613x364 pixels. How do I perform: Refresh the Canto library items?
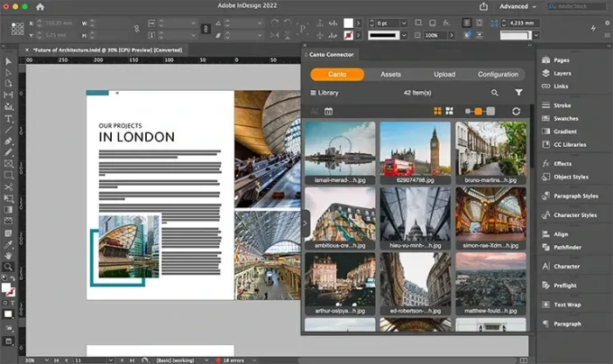[x=517, y=111]
